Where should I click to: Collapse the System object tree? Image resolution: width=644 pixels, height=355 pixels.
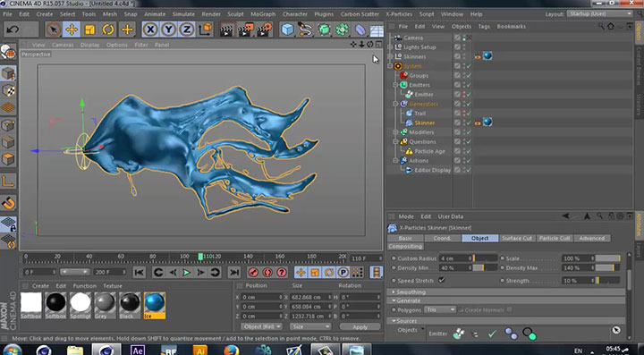(x=390, y=65)
